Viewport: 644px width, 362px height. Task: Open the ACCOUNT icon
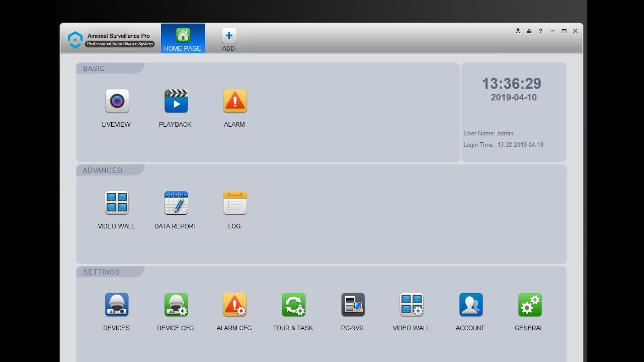(471, 305)
